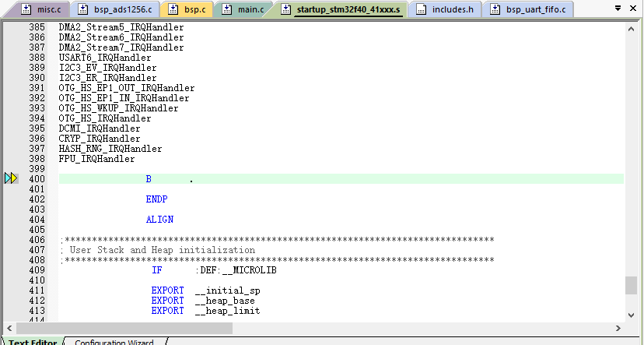Open the includes.h tab

(x=445, y=9)
